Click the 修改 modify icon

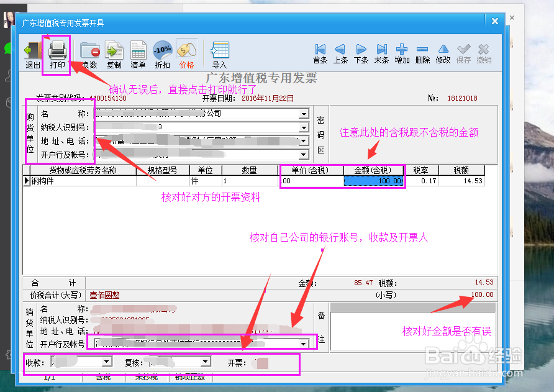pyautogui.click(x=443, y=54)
